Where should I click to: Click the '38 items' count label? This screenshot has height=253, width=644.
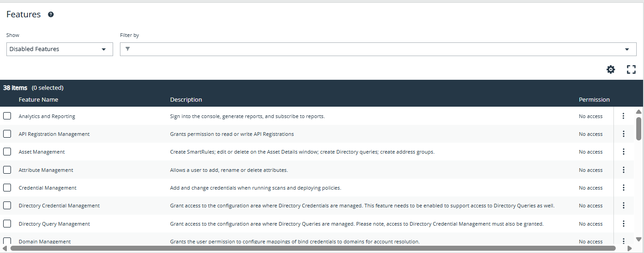coord(15,88)
